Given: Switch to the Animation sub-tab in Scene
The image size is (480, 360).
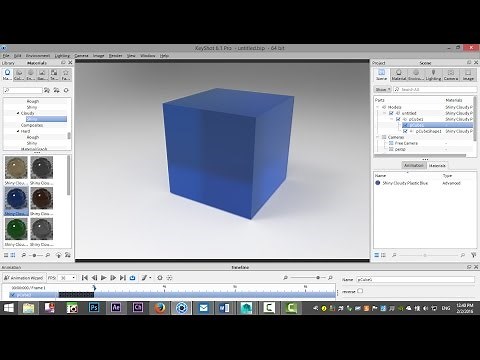Looking at the screenshot, I should tap(414, 165).
